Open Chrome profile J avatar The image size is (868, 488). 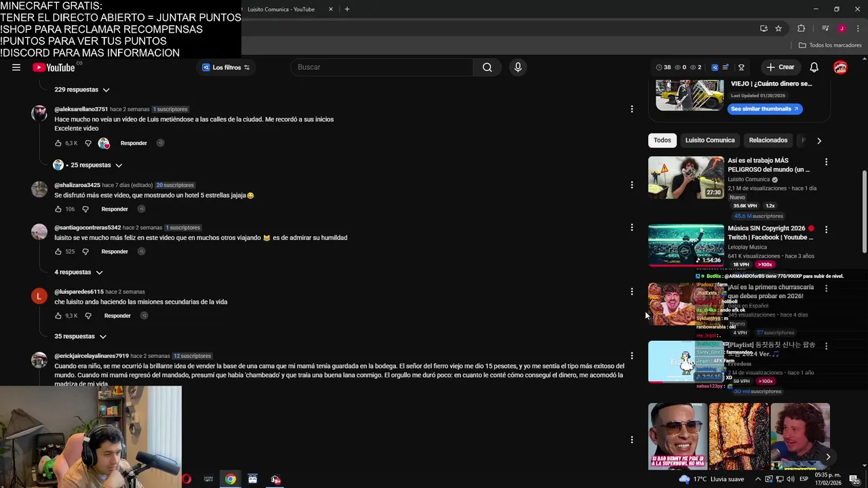tap(842, 28)
